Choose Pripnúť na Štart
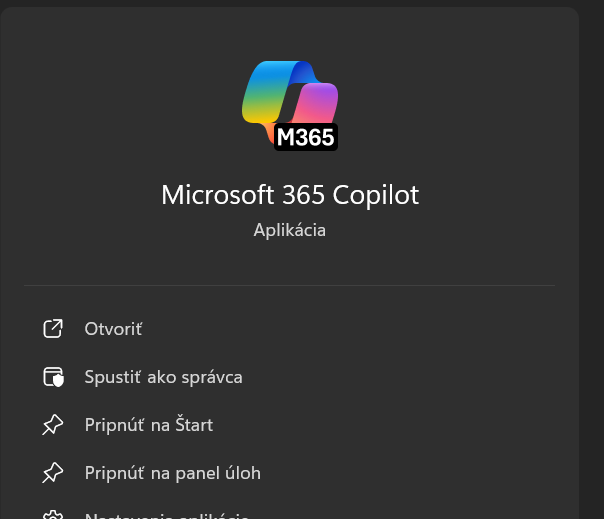 coord(148,425)
